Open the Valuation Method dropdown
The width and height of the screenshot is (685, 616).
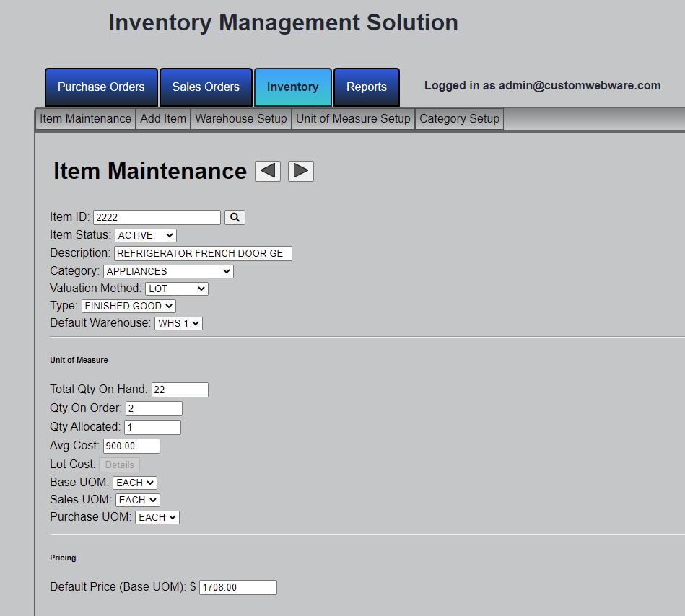pyautogui.click(x=177, y=289)
